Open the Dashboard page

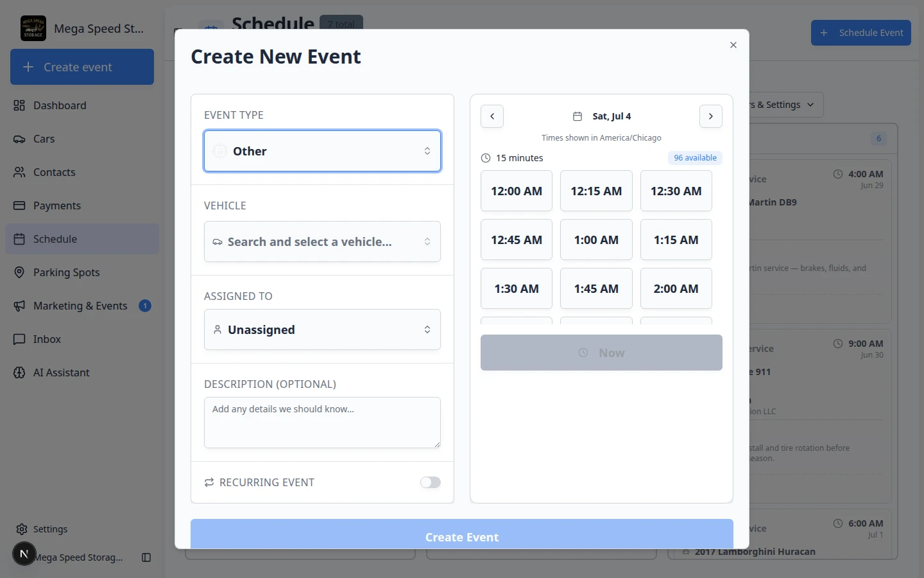(x=82, y=105)
